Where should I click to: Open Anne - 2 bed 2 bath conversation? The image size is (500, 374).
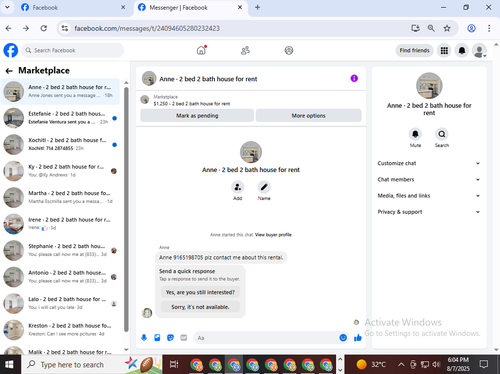tap(61, 91)
